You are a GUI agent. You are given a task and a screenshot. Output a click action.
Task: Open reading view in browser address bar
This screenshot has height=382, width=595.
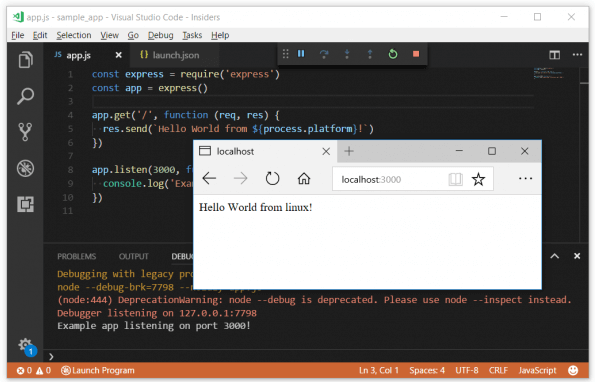[x=455, y=179]
